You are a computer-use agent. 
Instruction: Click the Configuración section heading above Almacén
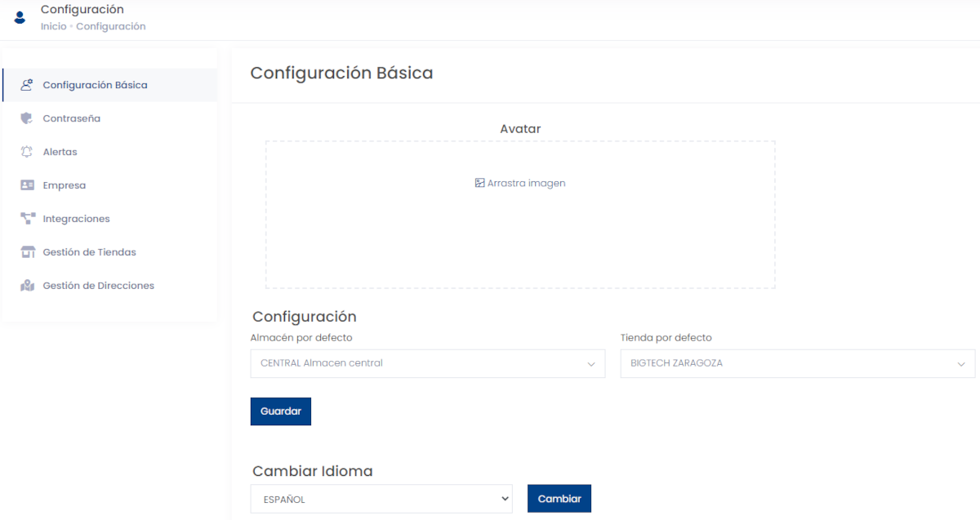point(305,317)
